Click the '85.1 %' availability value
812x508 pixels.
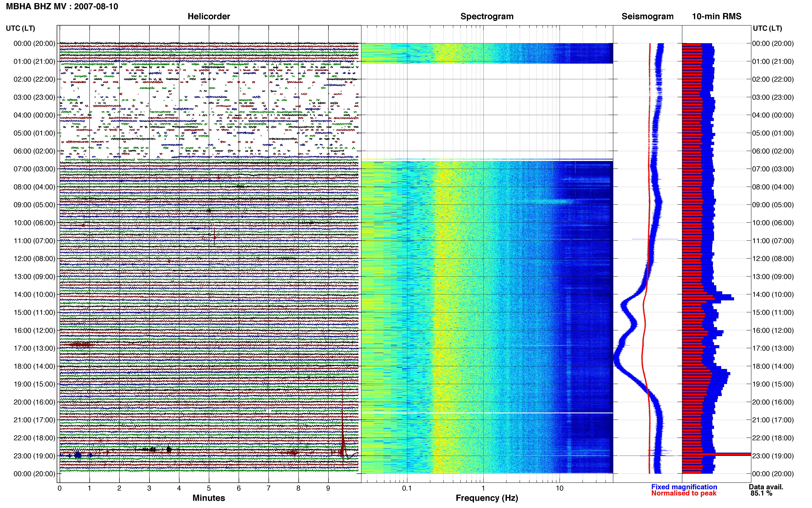(762, 493)
